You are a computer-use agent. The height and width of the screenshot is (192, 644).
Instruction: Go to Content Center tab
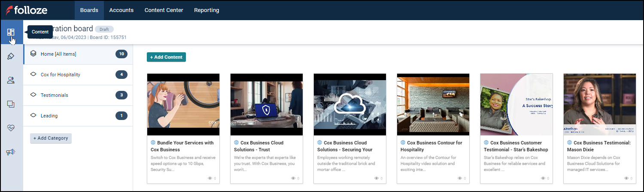pyautogui.click(x=164, y=10)
